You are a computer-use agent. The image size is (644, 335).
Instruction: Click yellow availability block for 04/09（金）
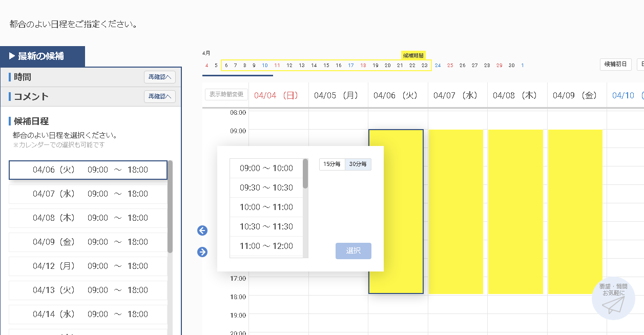[575, 212]
